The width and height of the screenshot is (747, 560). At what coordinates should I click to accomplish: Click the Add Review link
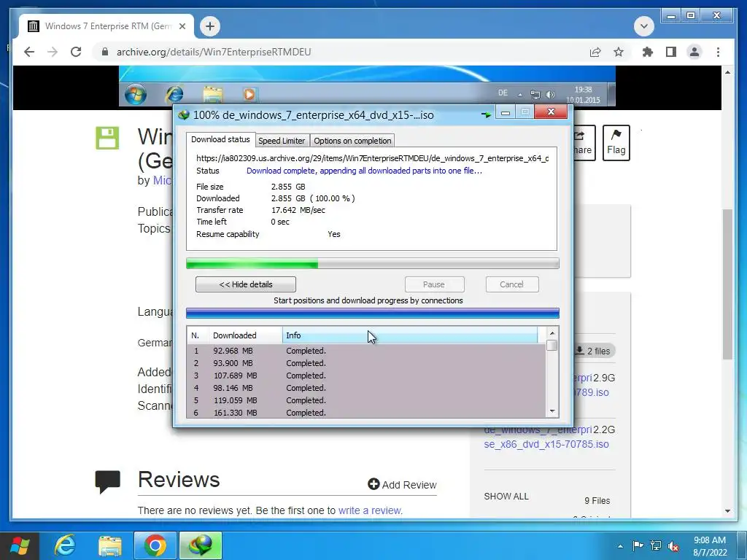click(x=402, y=484)
